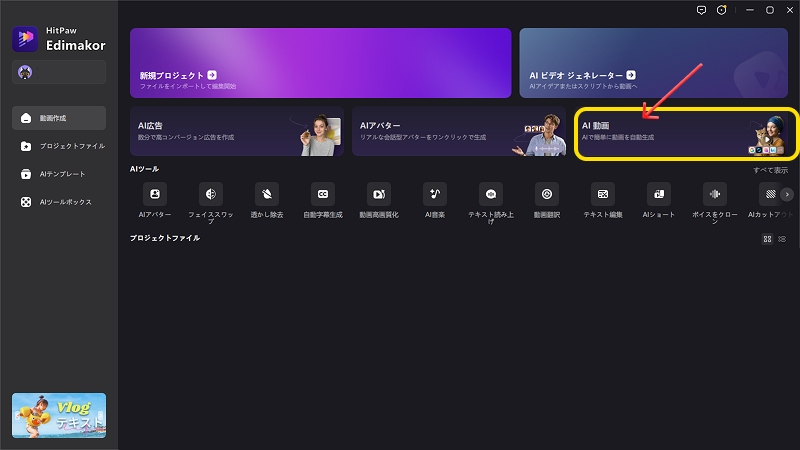Go to the 動画作成 sidebar tab
800x450 pixels.
pos(59,118)
